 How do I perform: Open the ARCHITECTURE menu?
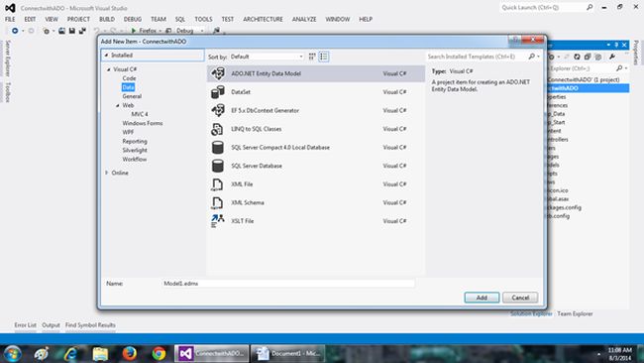click(x=263, y=19)
